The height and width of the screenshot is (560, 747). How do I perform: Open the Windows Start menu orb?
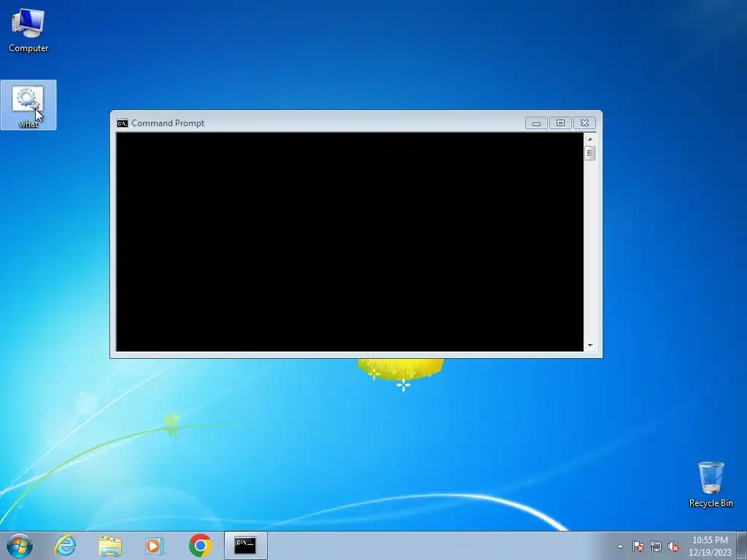tap(20, 545)
